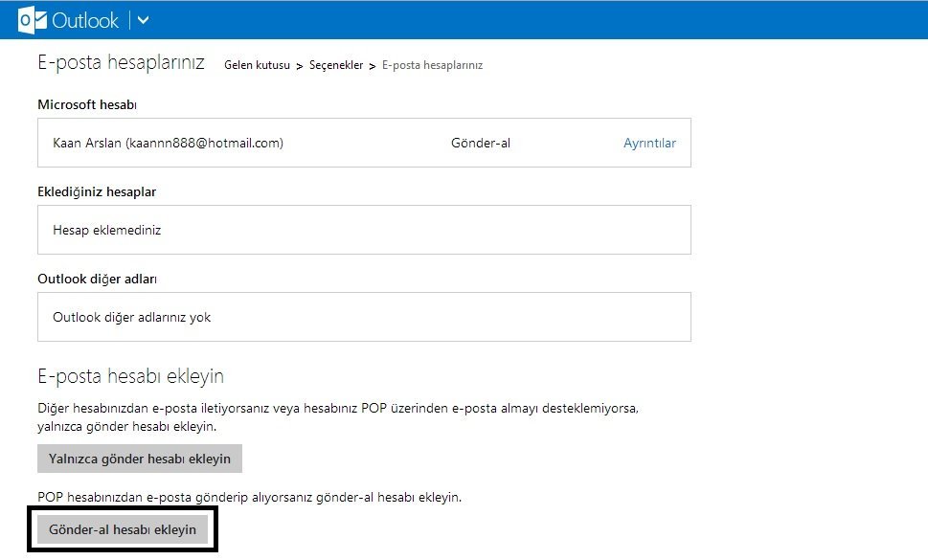The height and width of the screenshot is (560, 928).
Task: Open Ayrıntılar link for Microsoft account
Action: 649,143
